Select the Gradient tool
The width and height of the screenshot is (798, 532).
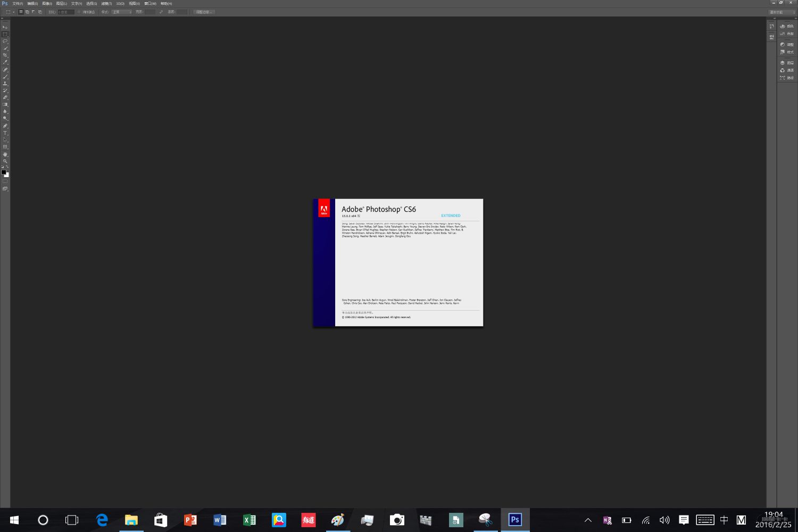[x=5, y=104]
